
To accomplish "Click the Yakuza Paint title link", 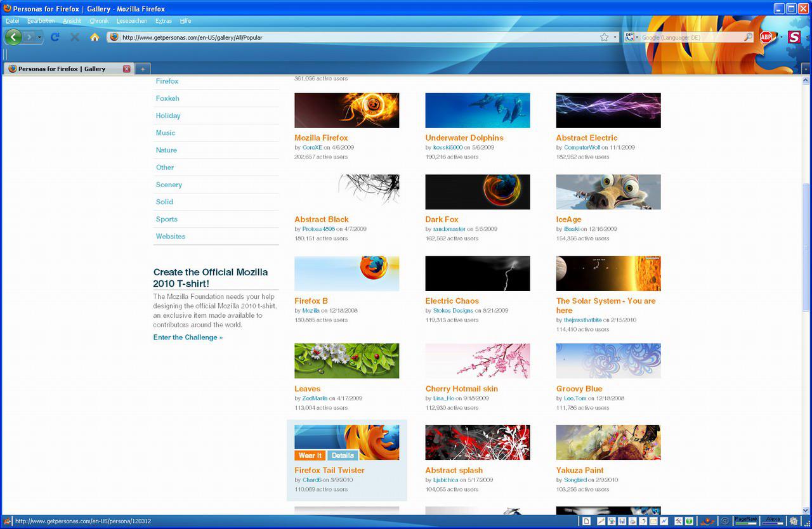I will tap(580, 471).
